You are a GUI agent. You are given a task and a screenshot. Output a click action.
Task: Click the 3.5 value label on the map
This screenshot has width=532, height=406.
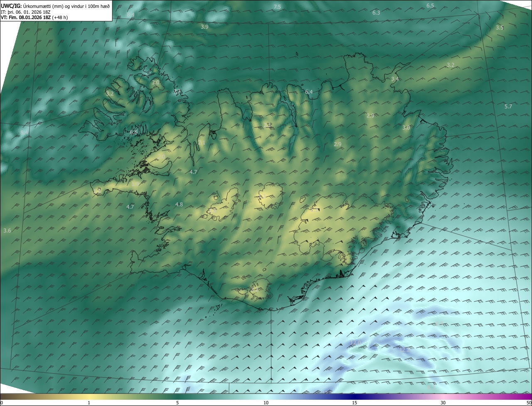[500, 27]
